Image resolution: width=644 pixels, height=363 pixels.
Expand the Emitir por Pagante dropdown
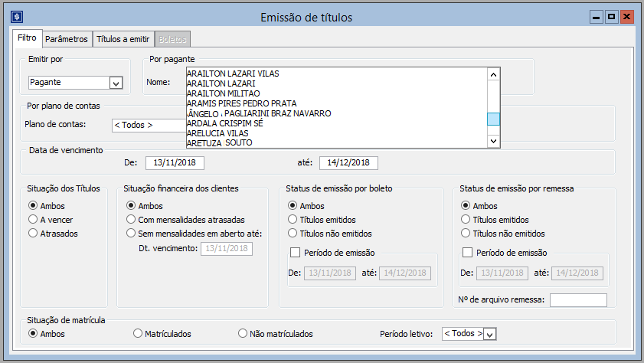point(116,83)
